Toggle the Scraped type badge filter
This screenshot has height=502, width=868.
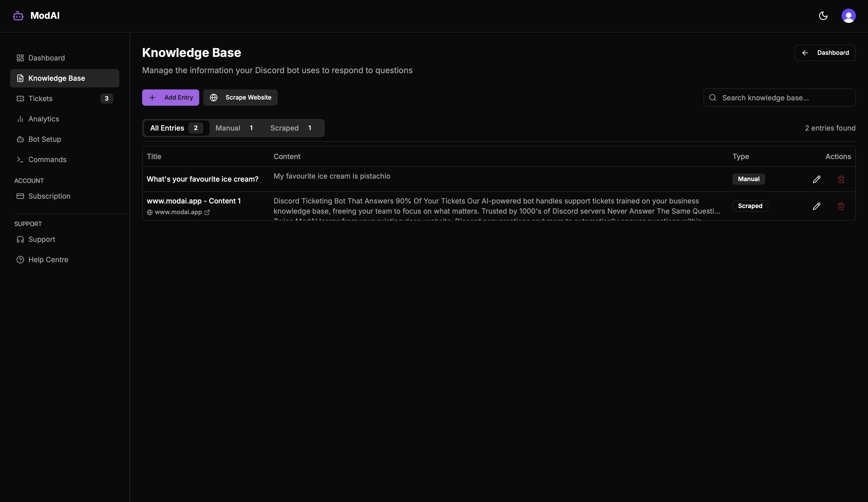750,206
